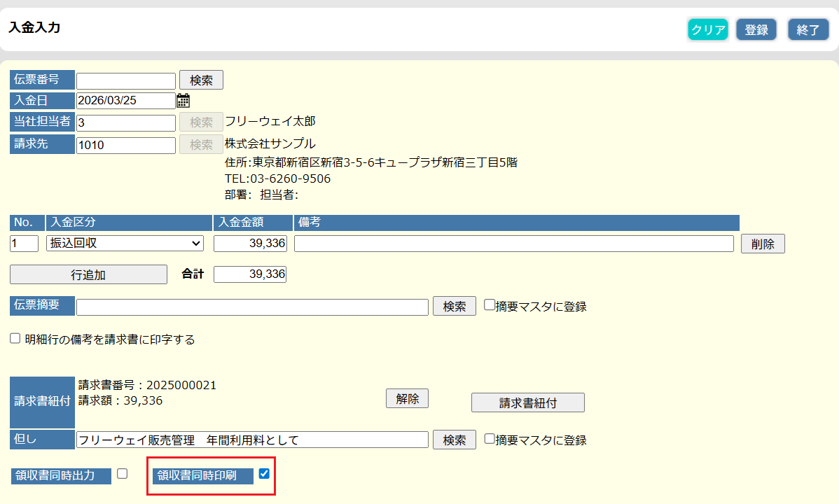Click 解除 to unlink the invoice
839x504 pixels.
(x=407, y=398)
